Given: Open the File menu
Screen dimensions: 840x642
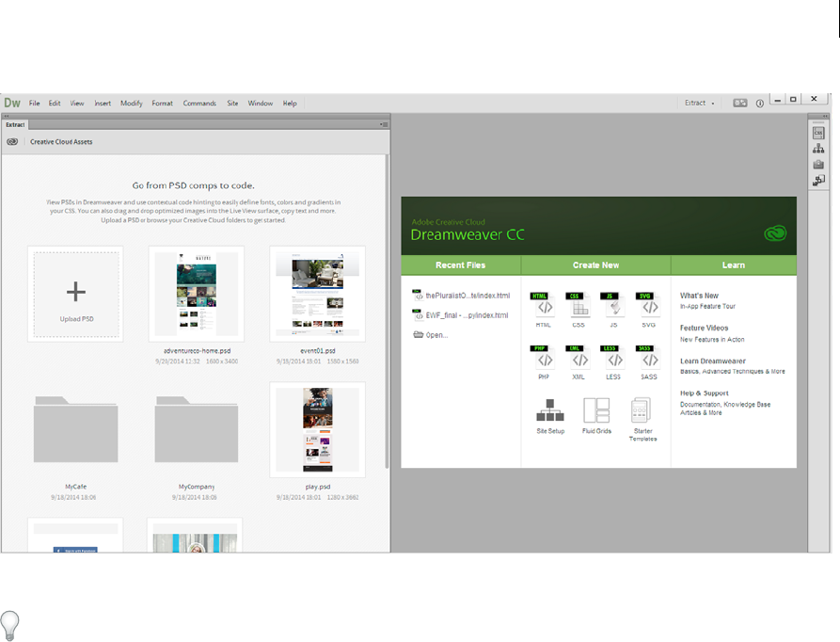Looking at the screenshot, I should click(34, 103).
